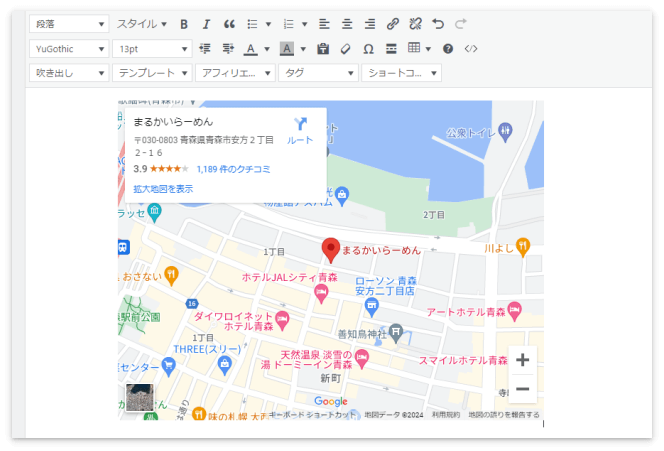Insert a special character (omega)

coord(368,49)
